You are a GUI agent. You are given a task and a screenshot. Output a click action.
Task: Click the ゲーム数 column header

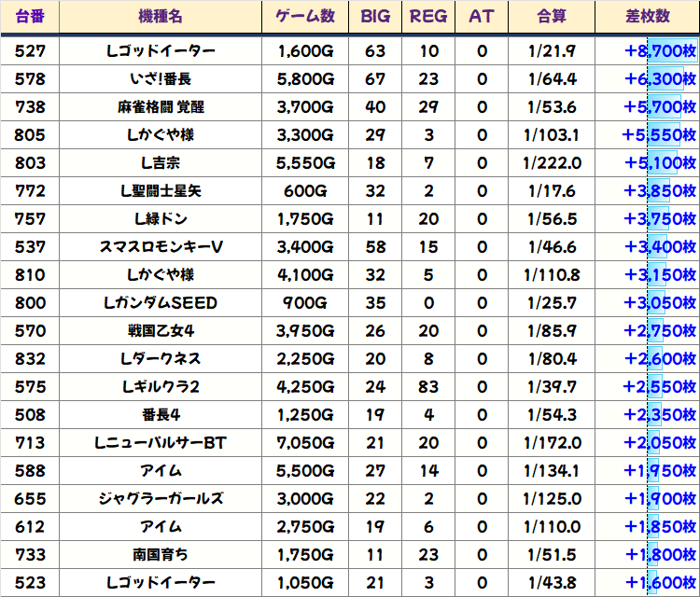pyautogui.click(x=305, y=17)
